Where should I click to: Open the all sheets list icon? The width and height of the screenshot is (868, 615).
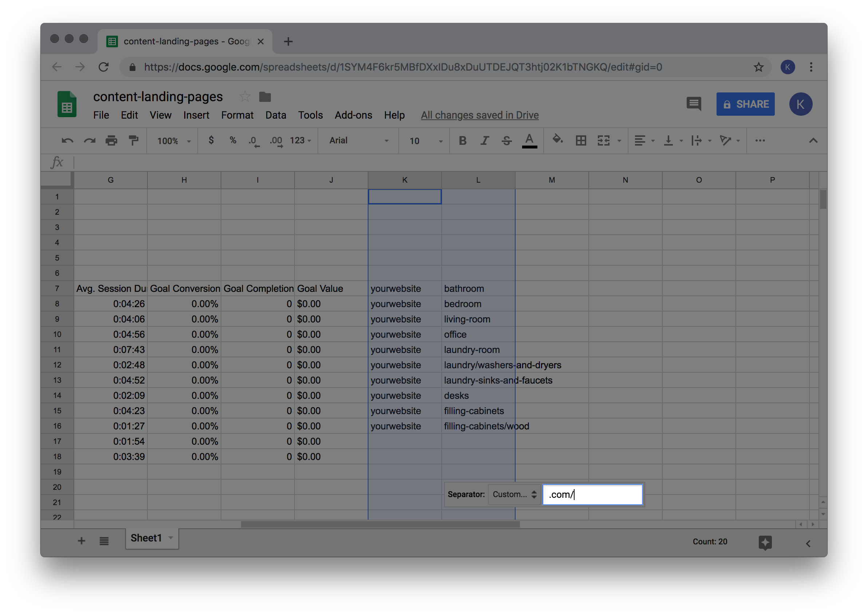pos(104,541)
